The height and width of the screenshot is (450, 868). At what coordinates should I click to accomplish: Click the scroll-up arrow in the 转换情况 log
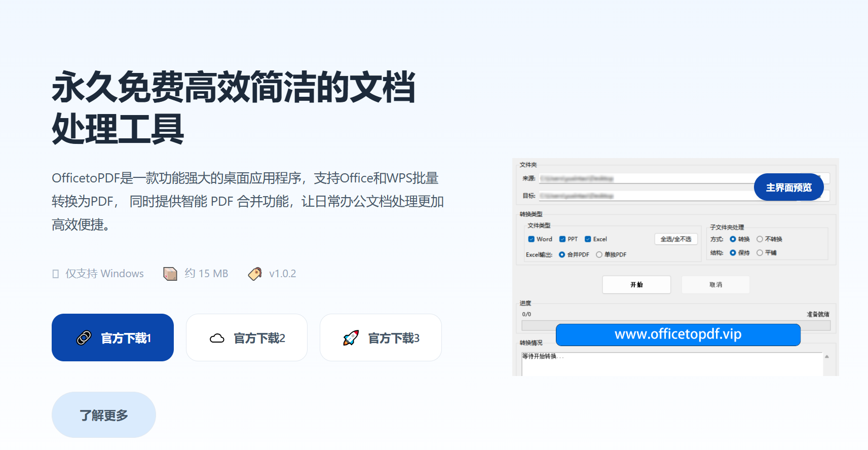click(x=826, y=357)
